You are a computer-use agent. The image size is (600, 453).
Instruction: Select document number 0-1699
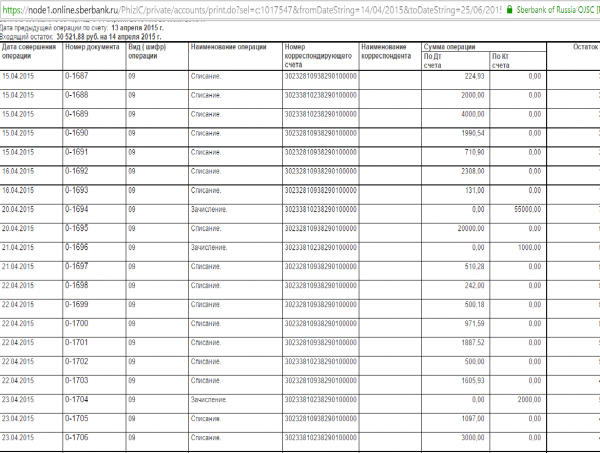(77, 305)
